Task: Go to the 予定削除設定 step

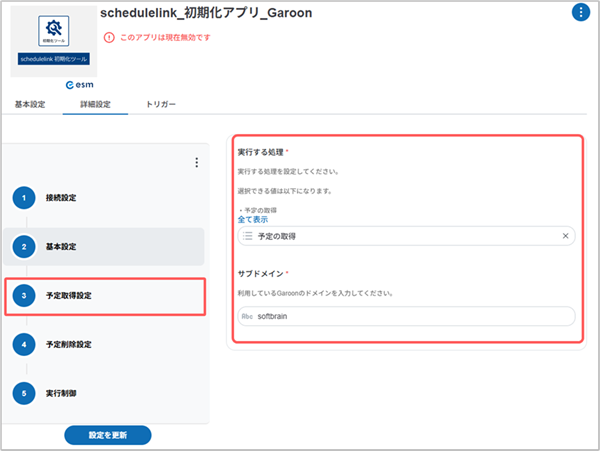Action: tap(68, 345)
